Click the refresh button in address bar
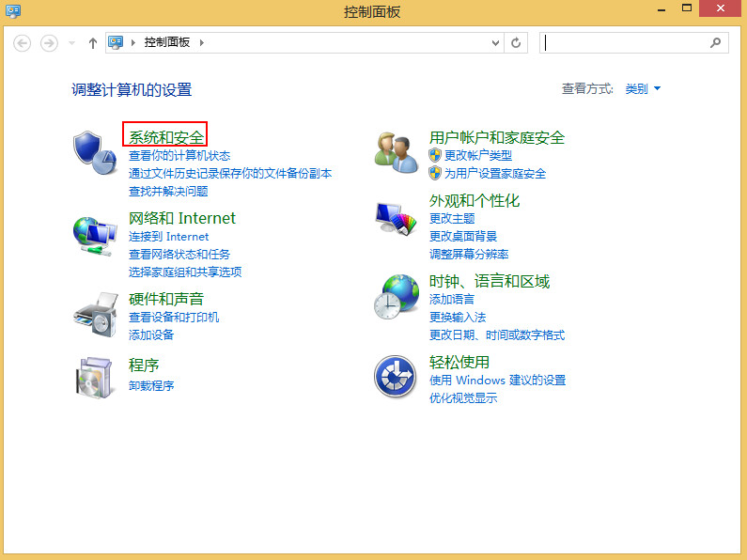 pyautogui.click(x=516, y=43)
